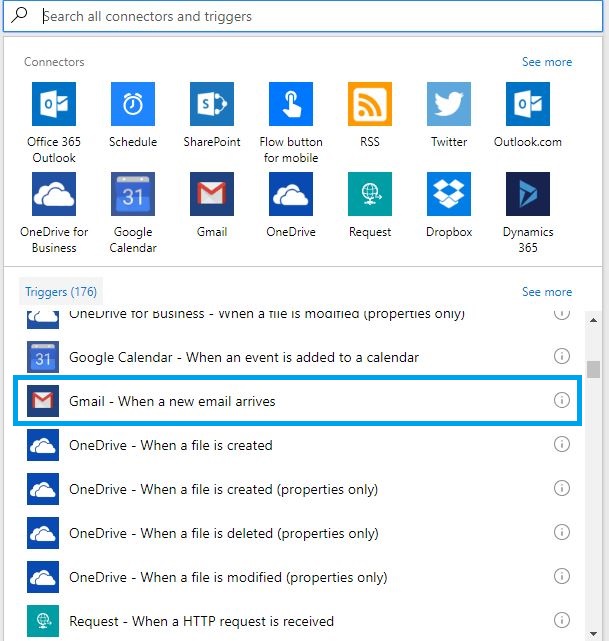Screen dimensions: 609x641
Task: Select Request - When a HTTP request is received
Action: (298, 621)
